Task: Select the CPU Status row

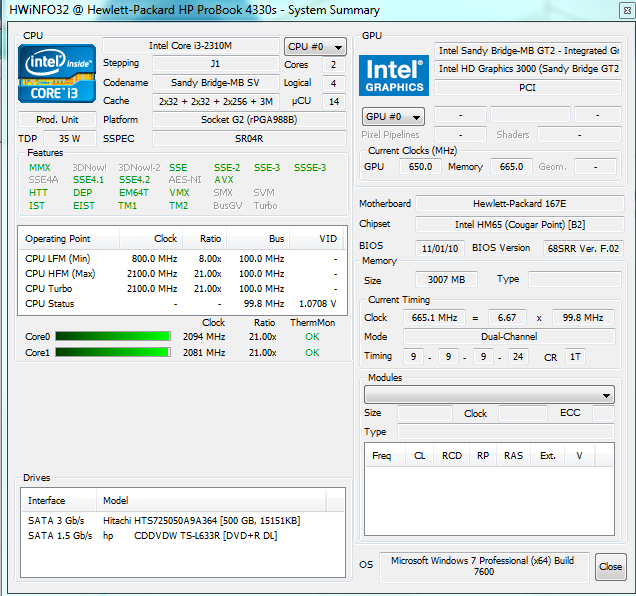Action: pyautogui.click(x=183, y=304)
